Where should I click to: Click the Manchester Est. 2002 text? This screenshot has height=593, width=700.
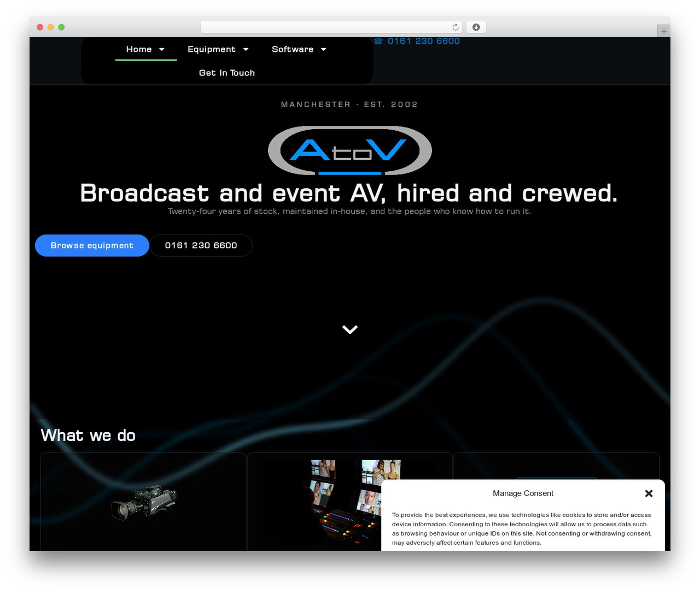click(x=349, y=104)
